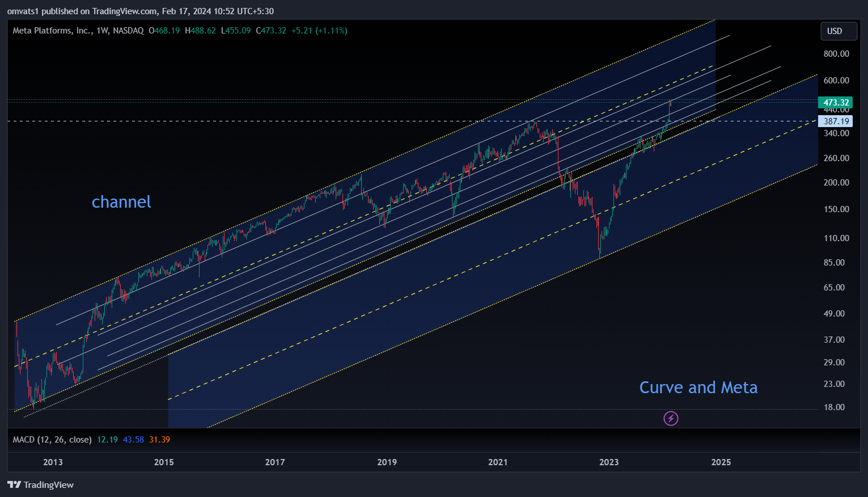Select the 387.19 horizontal line price label

tap(836, 121)
